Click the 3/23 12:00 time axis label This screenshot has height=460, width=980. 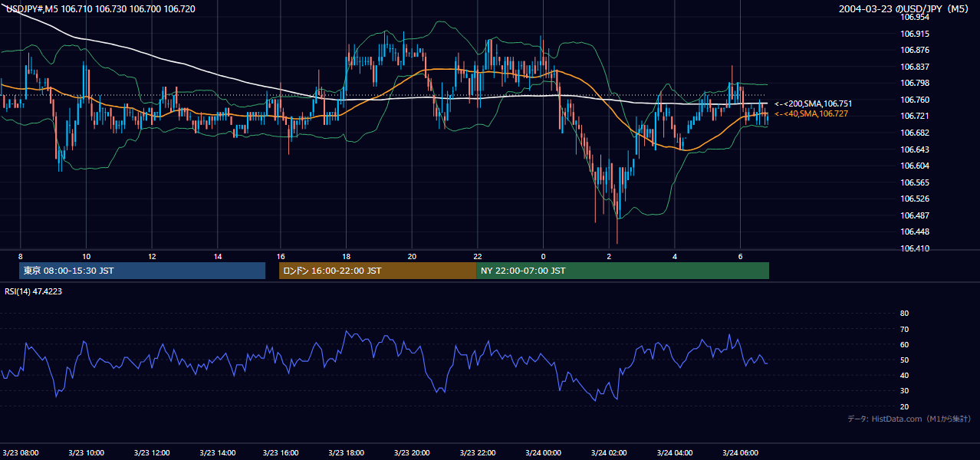(151, 452)
